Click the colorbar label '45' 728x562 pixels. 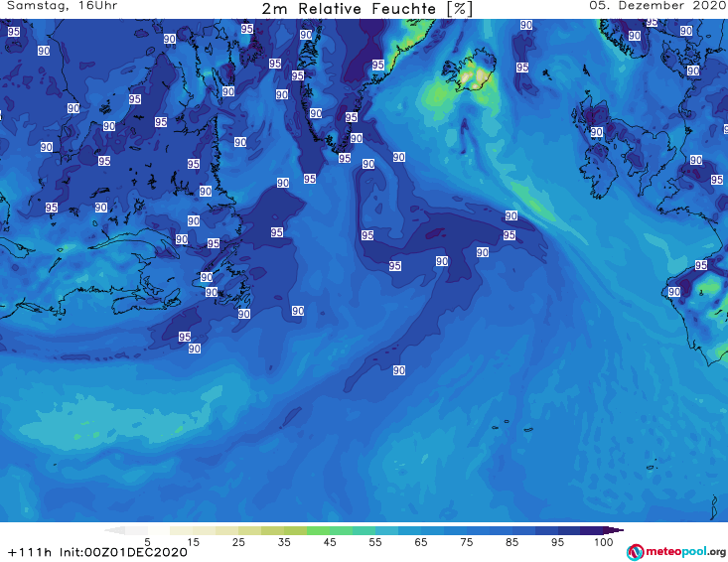pyautogui.click(x=330, y=542)
